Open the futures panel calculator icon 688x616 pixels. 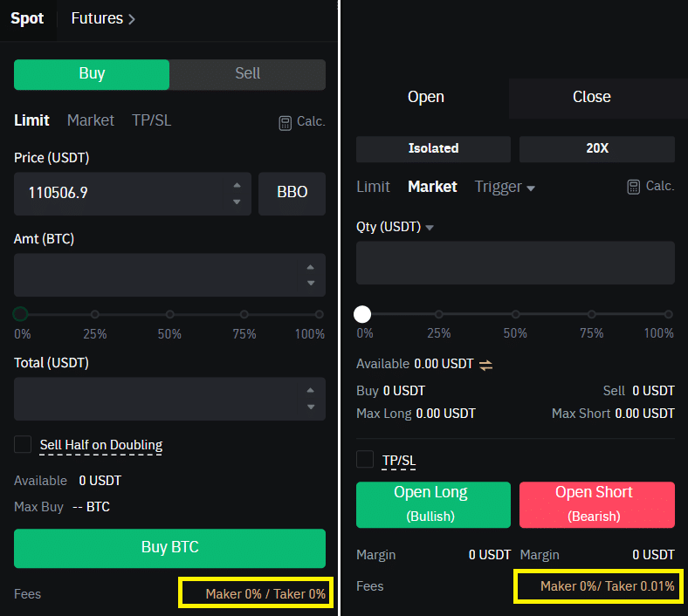tap(633, 188)
